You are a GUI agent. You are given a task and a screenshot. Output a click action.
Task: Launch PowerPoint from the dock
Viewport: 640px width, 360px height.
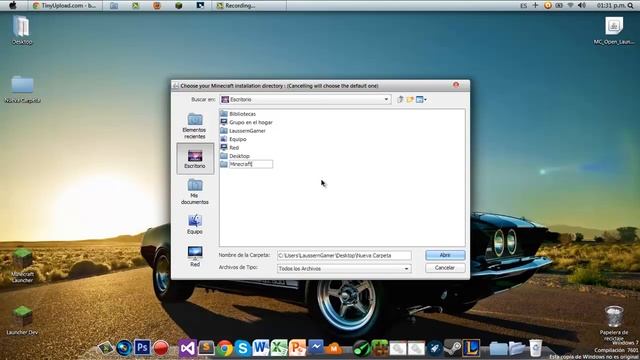click(x=297, y=348)
